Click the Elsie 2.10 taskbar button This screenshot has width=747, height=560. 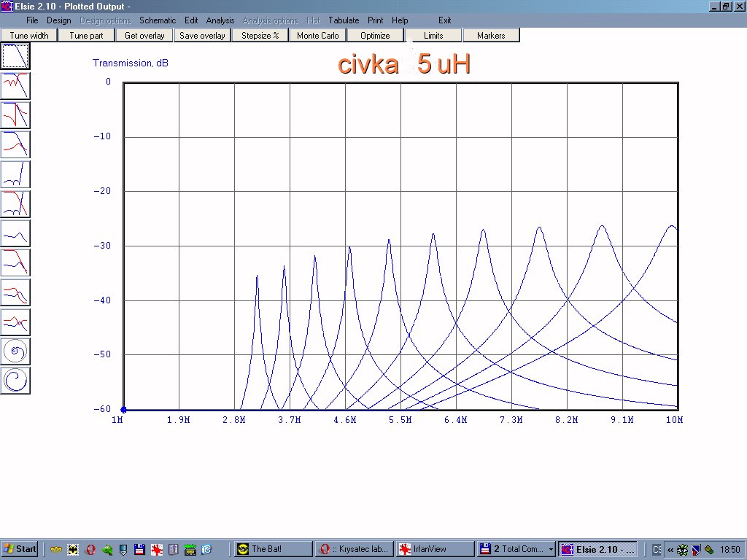pyautogui.click(x=598, y=549)
